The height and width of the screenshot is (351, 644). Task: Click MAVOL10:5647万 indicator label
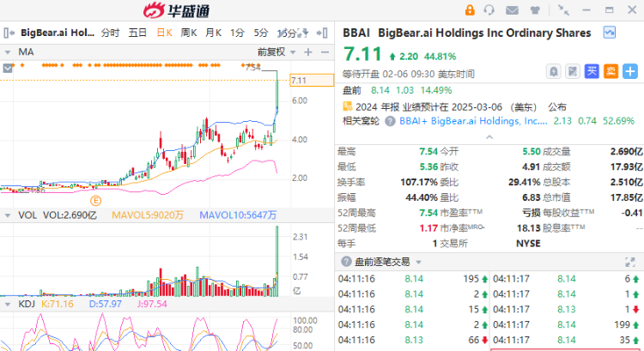click(238, 215)
